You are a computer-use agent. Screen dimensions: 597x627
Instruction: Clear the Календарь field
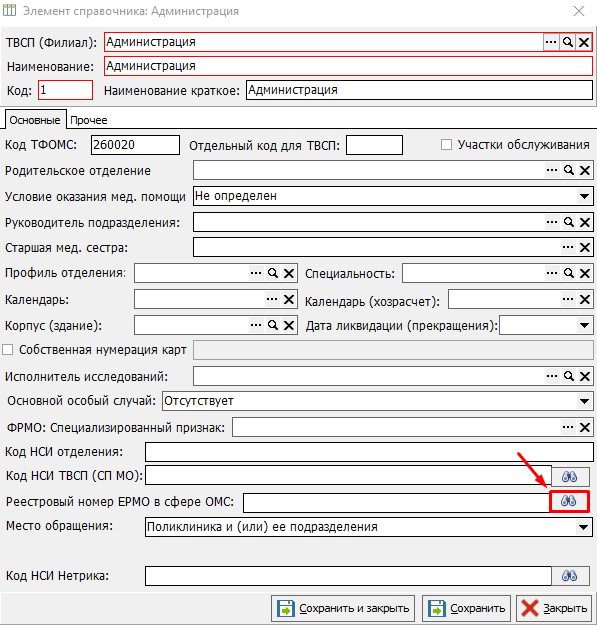289,299
